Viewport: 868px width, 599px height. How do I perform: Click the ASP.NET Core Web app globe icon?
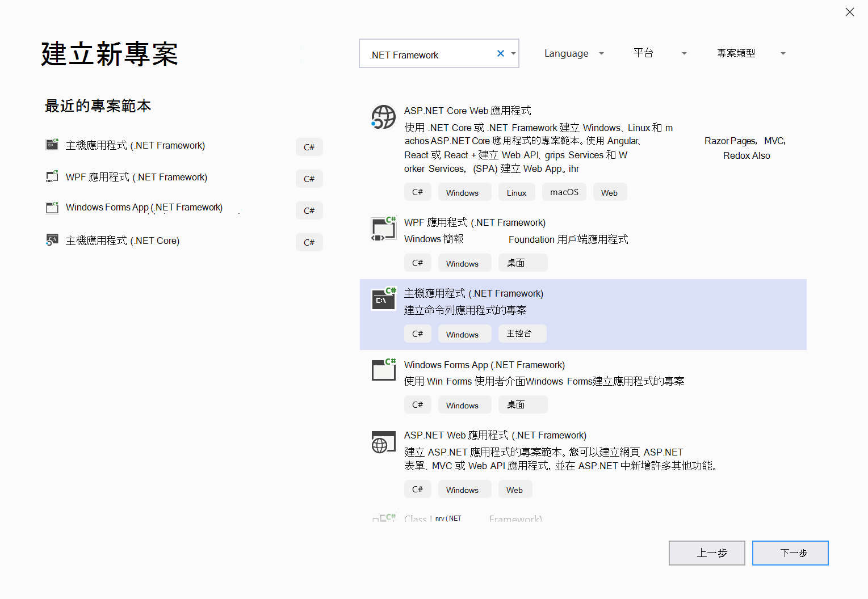tap(383, 117)
